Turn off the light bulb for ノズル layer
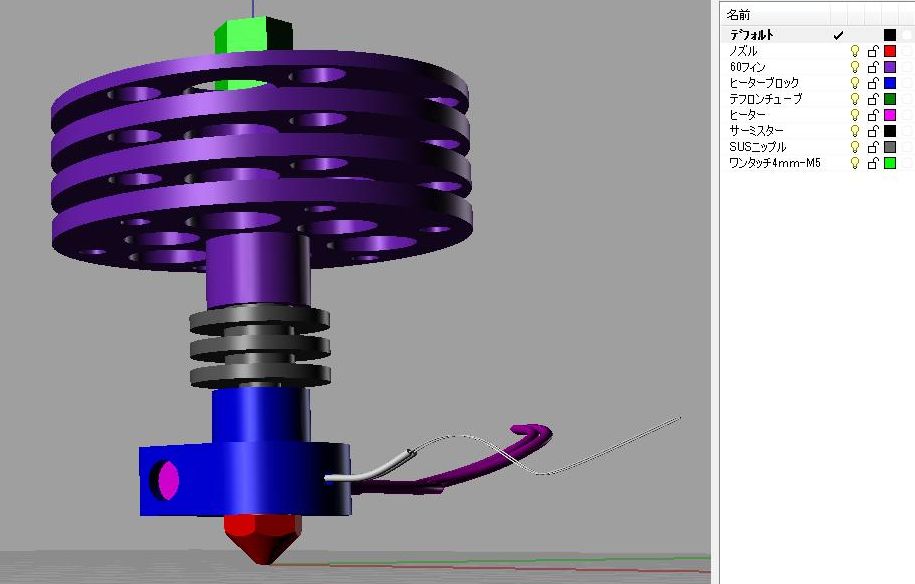Viewport: 915px width, 584px height. point(855,51)
